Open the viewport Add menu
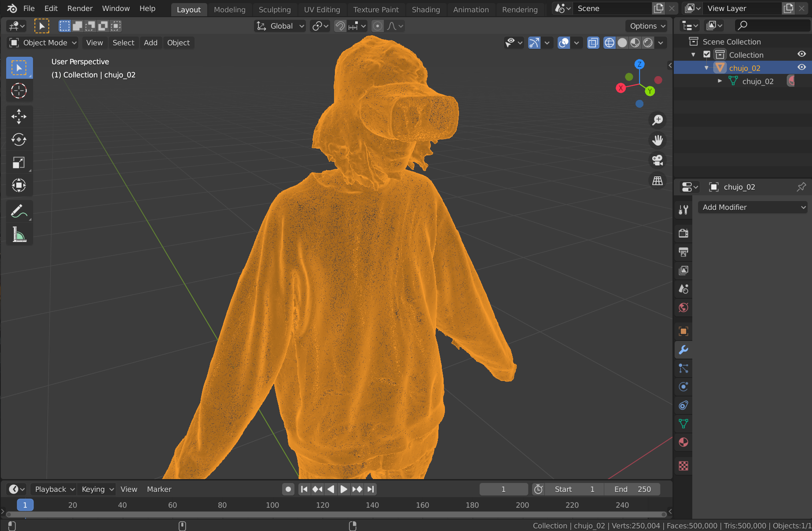This screenshot has height=531, width=812. point(151,43)
